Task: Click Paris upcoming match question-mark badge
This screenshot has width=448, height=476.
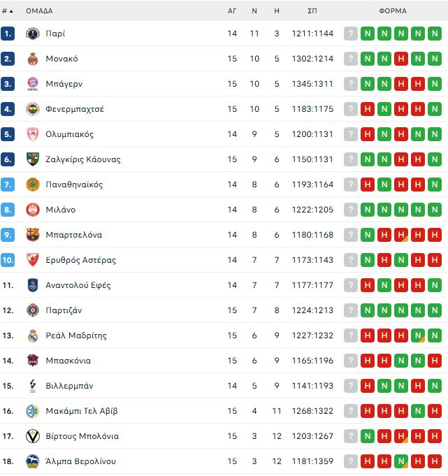Action: click(351, 34)
